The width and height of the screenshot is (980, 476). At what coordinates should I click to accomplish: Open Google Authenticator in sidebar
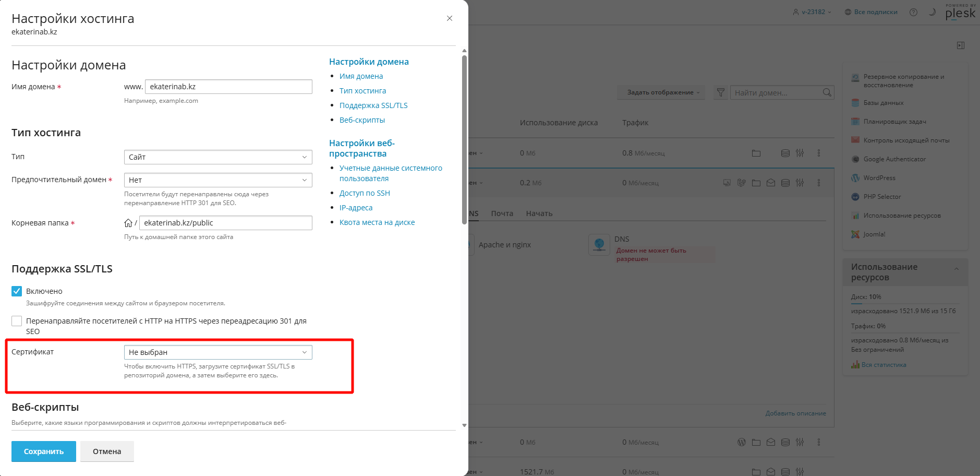pos(894,159)
